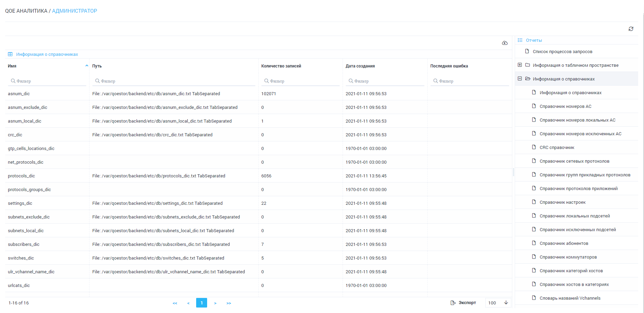Click the ascending sort arrow in Имя column

87,66
